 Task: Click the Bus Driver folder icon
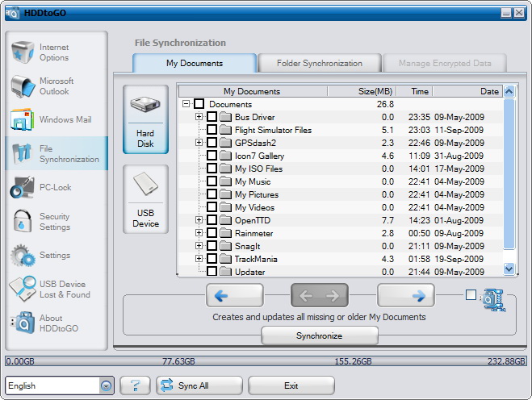pos(225,117)
